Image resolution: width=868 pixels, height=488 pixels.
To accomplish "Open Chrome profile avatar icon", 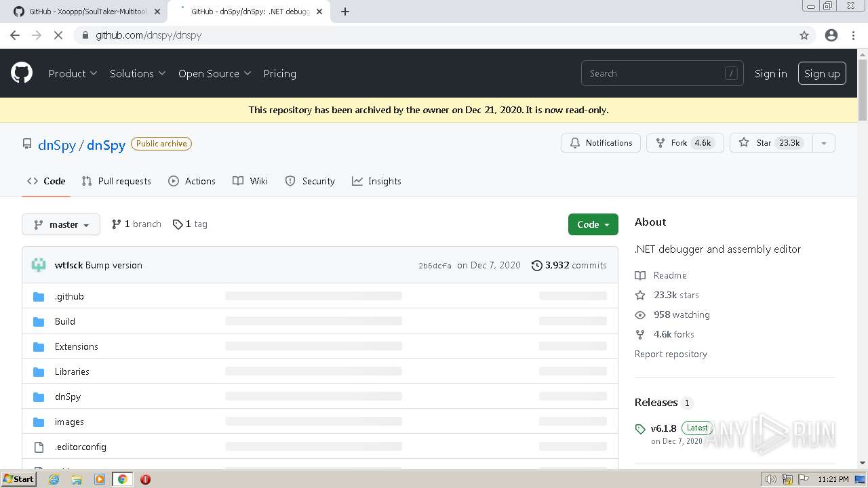I will (831, 35).
